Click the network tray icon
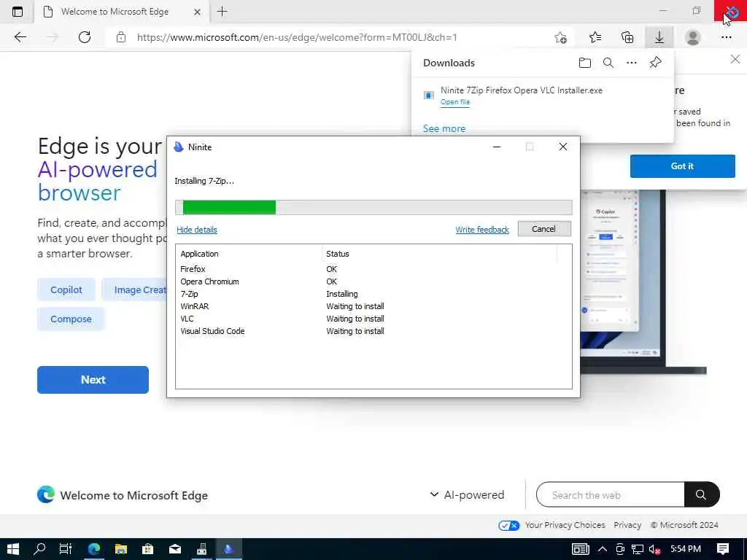This screenshot has height=560, width=747. [x=638, y=549]
